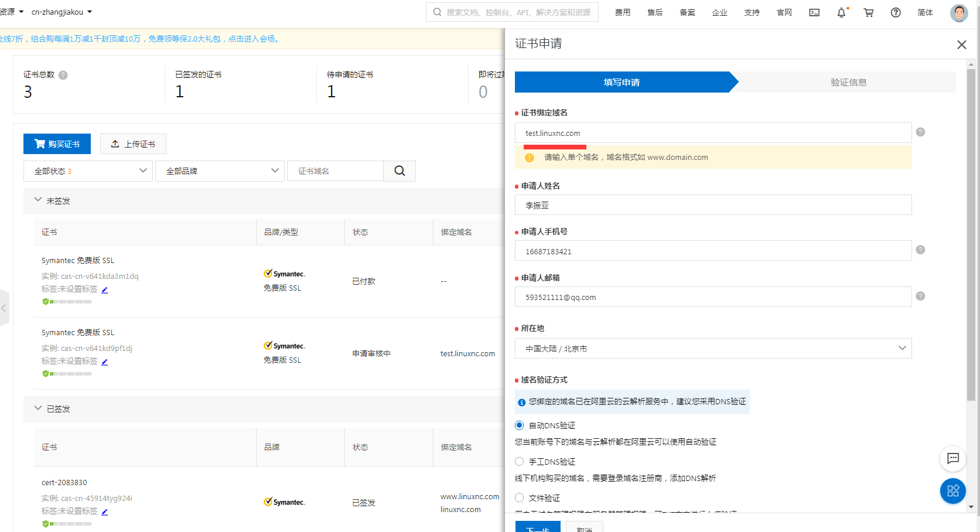The width and height of the screenshot is (980, 532).
Task: Click the progress shield of cas-cn-v641kda3m1dq
Action: [x=46, y=302]
